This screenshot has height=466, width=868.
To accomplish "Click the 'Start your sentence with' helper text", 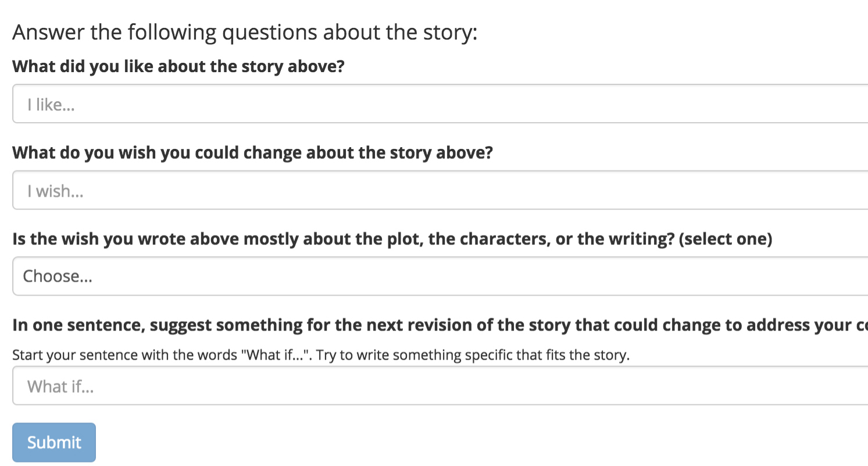I will 320,355.
